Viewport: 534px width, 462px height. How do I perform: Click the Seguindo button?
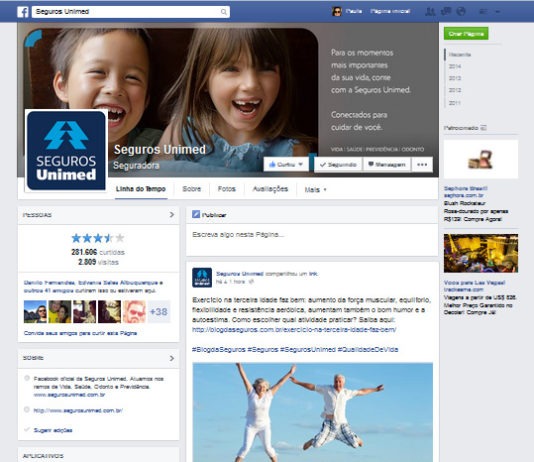[338, 165]
